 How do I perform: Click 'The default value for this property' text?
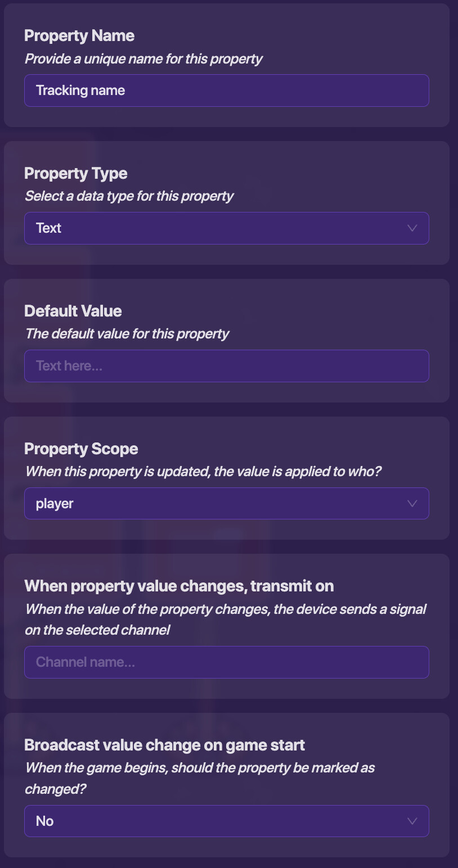(127, 334)
